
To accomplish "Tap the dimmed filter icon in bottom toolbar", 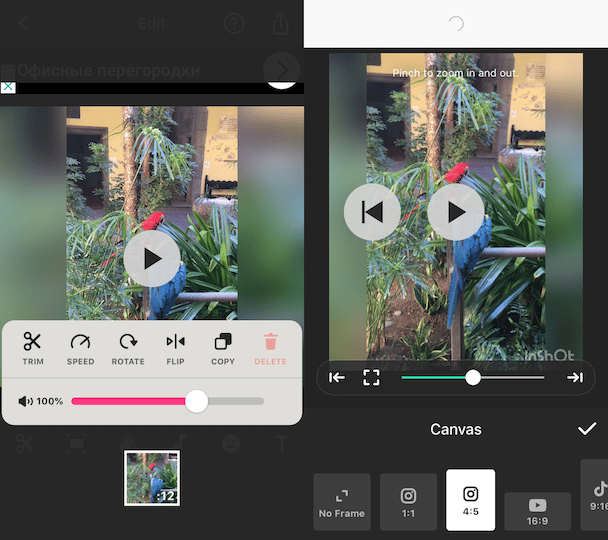I will 128,442.
